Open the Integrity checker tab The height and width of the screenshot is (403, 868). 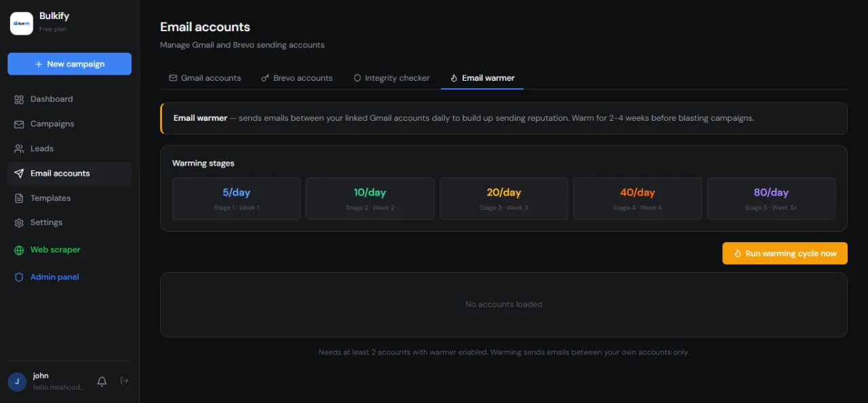click(391, 78)
